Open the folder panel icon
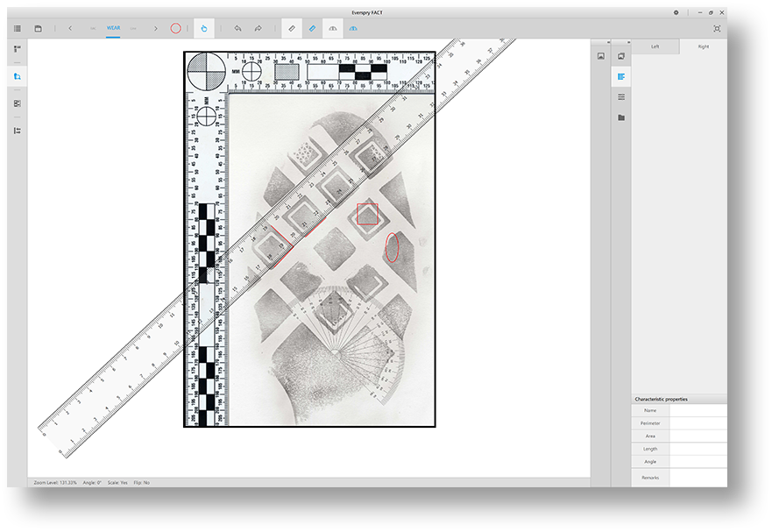Screen dimensions: 772x532 pos(621,117)
